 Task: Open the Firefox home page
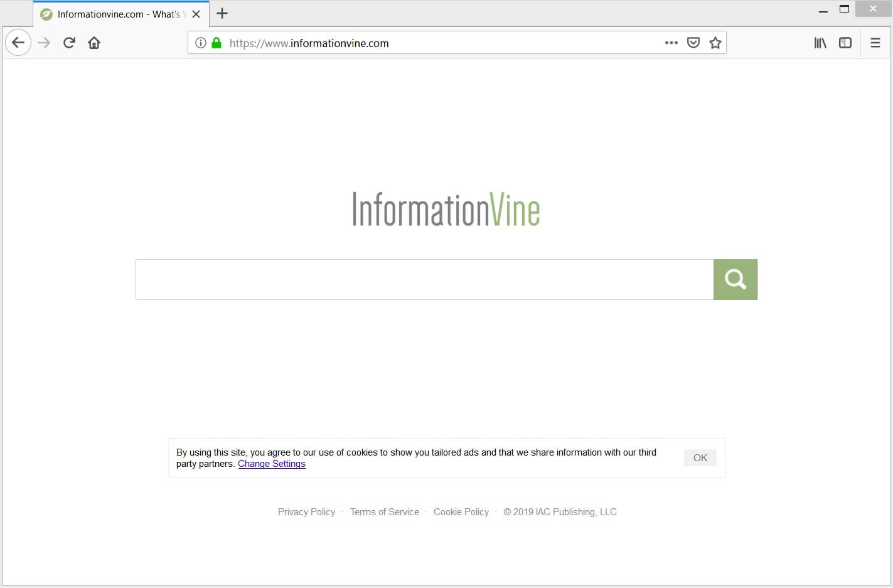pos(94,43)
